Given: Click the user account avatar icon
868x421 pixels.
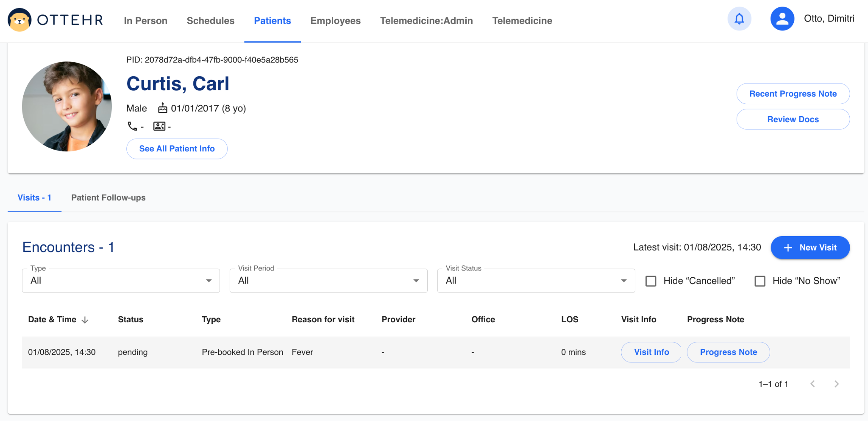Looking at the screenshot, I should 782,19.
